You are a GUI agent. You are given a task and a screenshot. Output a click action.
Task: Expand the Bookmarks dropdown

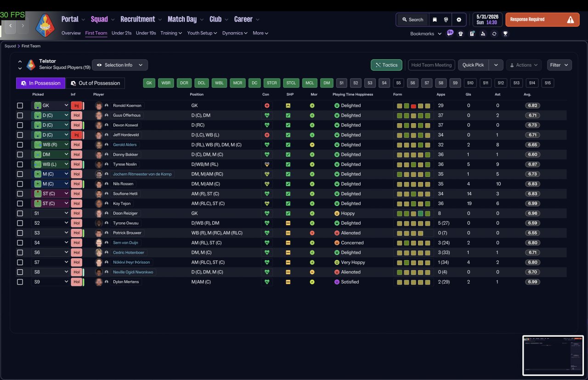click(x=426, y=34)
